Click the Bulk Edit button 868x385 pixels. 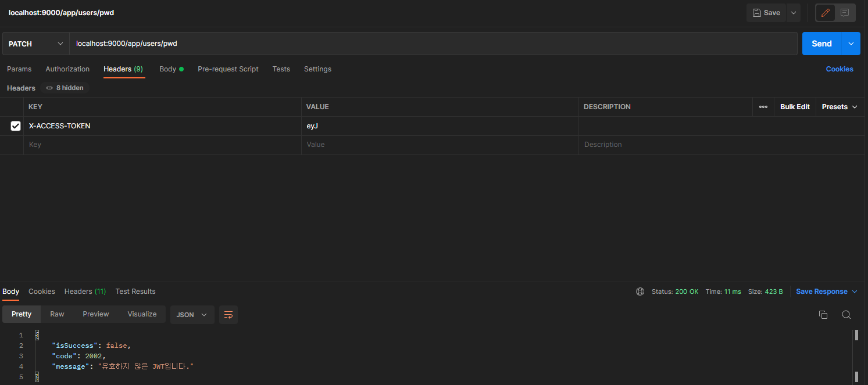point(795,107)
